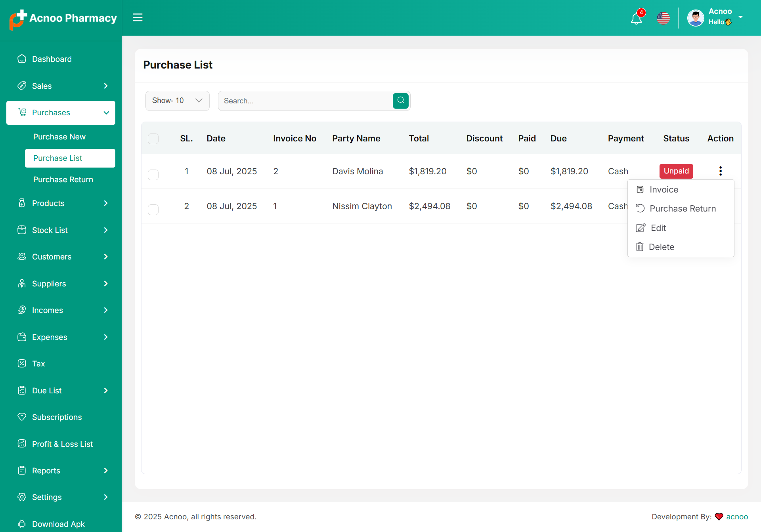Viewport: 761px width, 532px height.
Task: Click the user avatar picture
Action: tap(696, 18)
